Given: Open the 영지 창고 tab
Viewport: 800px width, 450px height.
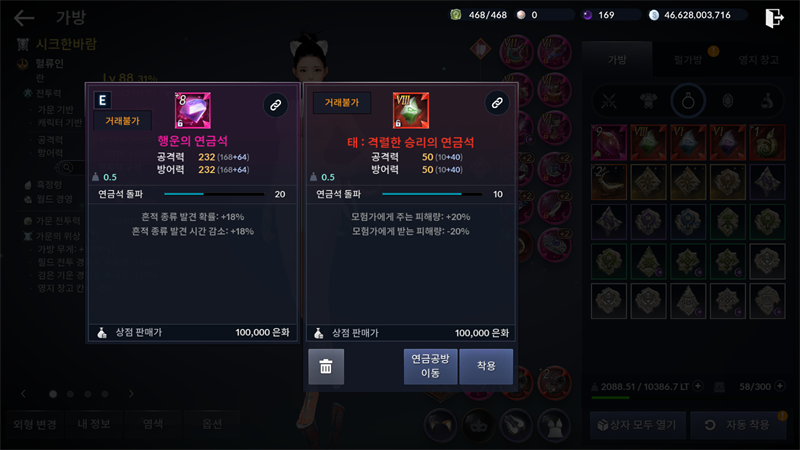Looking at the screenshot, I should point(758,60).
